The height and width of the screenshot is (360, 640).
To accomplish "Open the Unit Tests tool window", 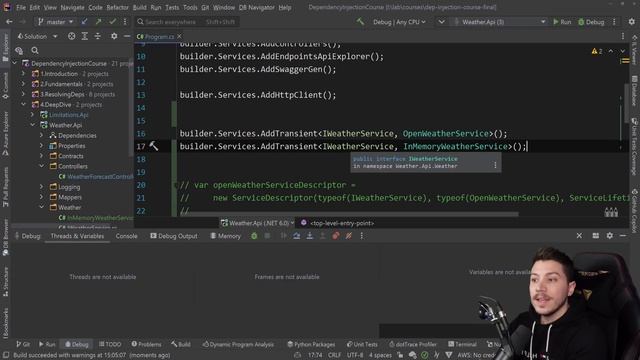I will pos(362,344).
